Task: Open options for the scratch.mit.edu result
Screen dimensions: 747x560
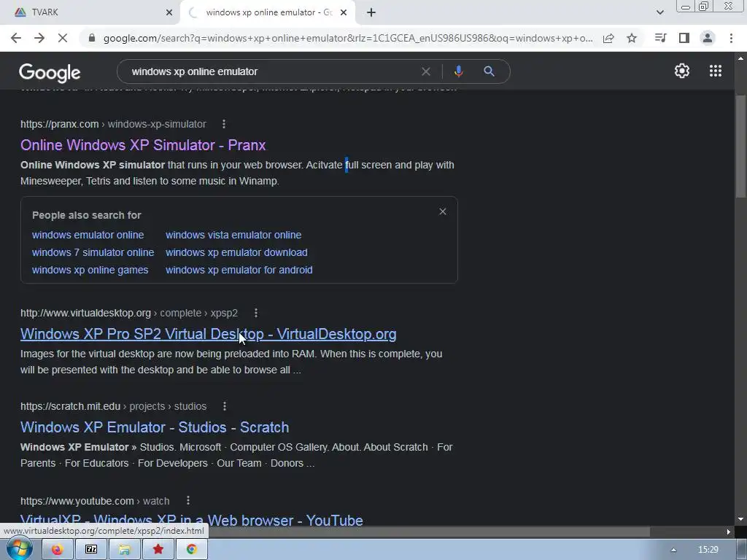Action: tap(225, 406)
